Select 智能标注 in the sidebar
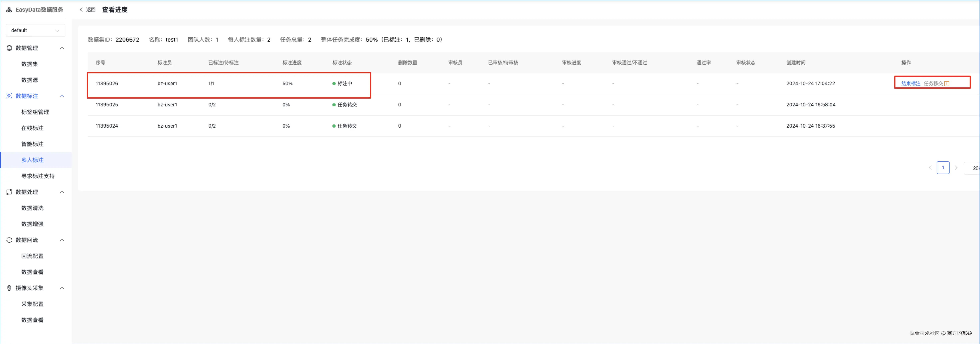 pyautogui.click(x=32, y=144)
